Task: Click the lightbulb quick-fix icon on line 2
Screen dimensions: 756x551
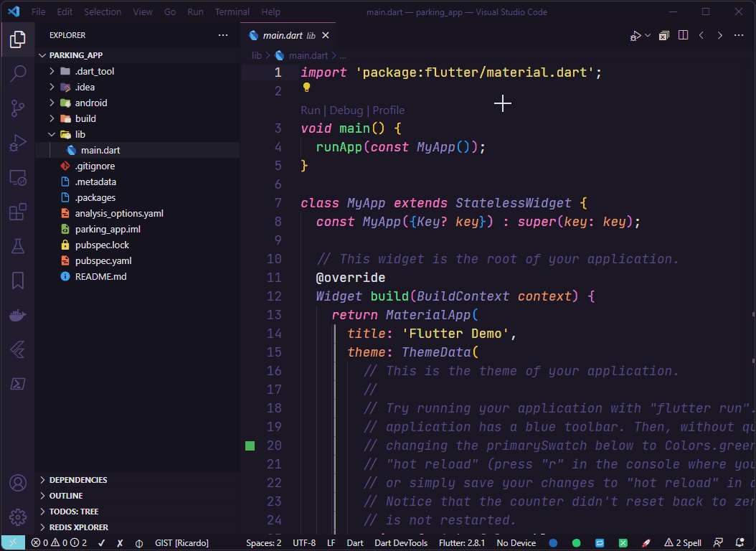Action: click(306, 88)
